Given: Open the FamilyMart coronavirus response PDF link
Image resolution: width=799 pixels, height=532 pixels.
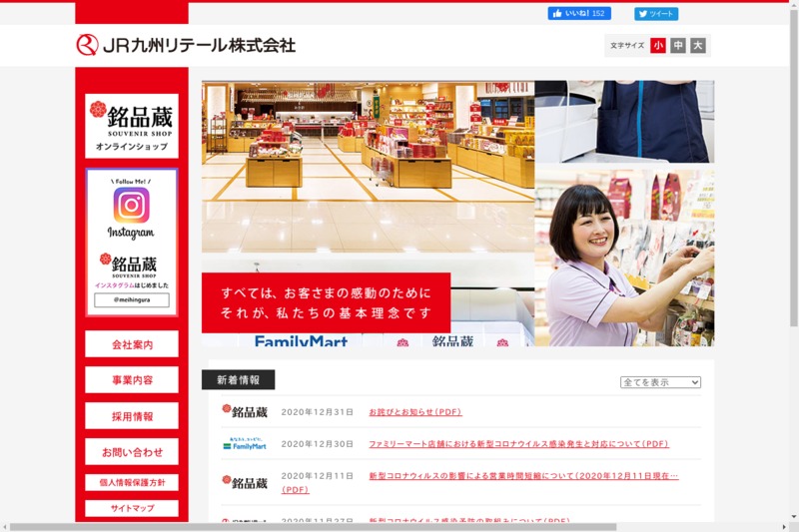Looking at the screenshot, I should (518, 444).
